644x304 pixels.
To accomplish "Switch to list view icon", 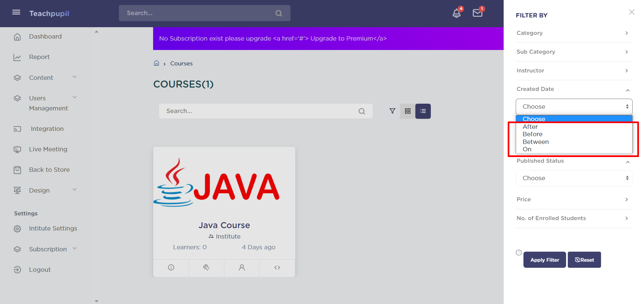I will coord(423,111).
